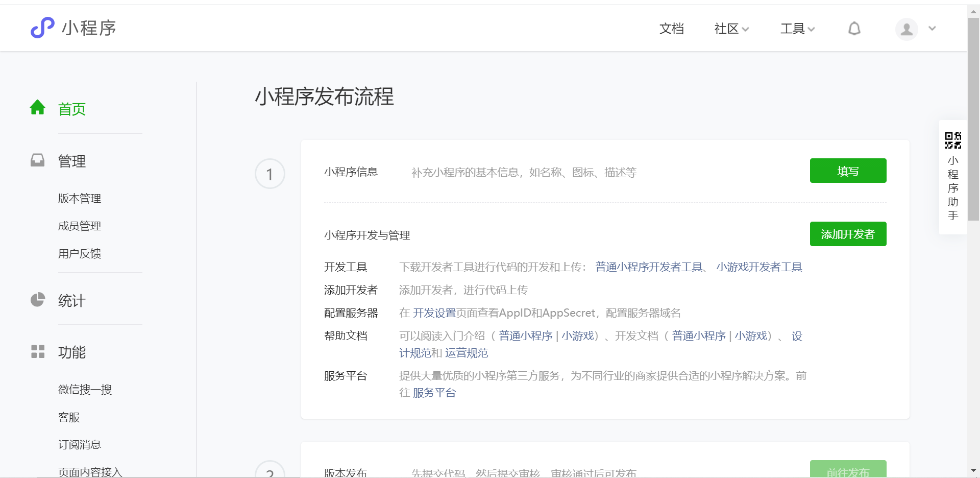Open the notification bell icon

(x=854, y=29)
